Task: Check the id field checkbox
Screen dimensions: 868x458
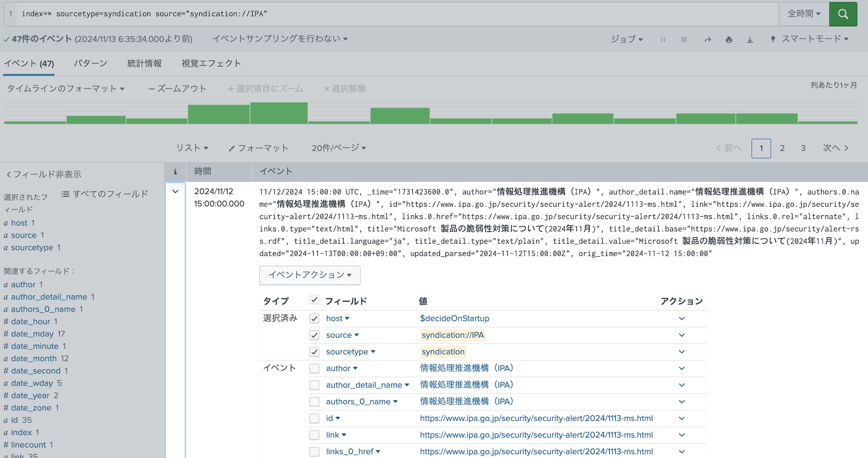Action: click(x=314, y=419)
